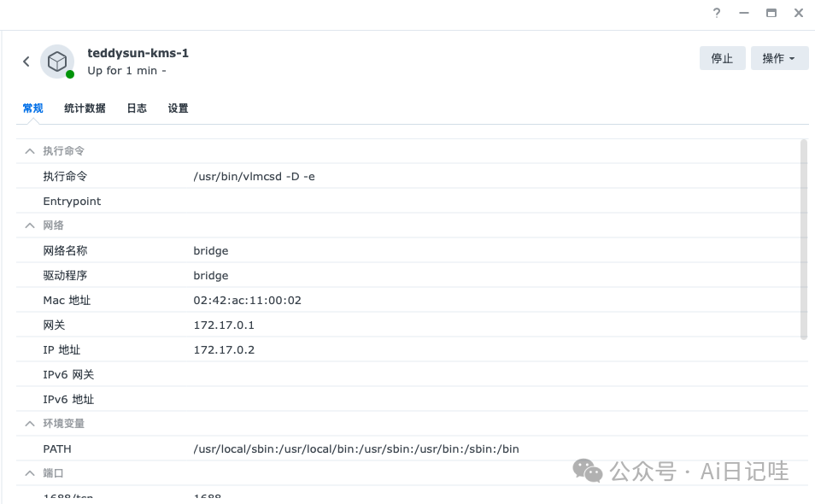Screen dimensions: 815x504
Task: Click the container cube icon
Action: click(x=56, y=61)
